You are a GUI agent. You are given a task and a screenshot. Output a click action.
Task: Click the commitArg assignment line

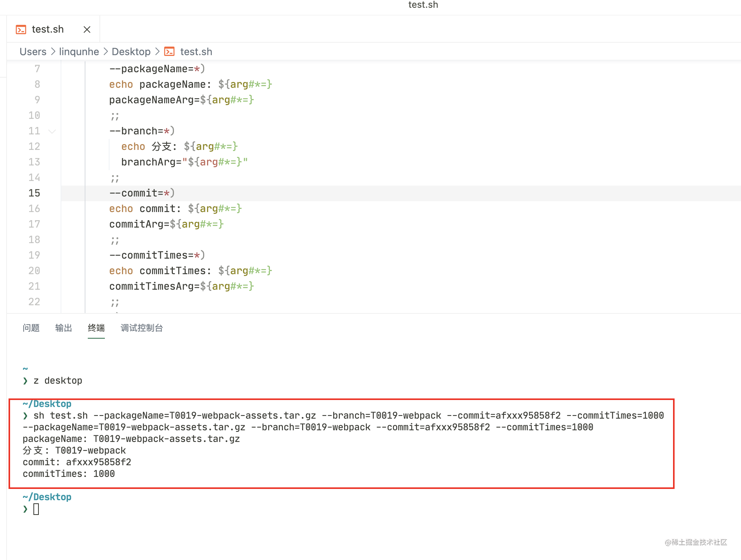pyautogui.click(x=167, y=224)
